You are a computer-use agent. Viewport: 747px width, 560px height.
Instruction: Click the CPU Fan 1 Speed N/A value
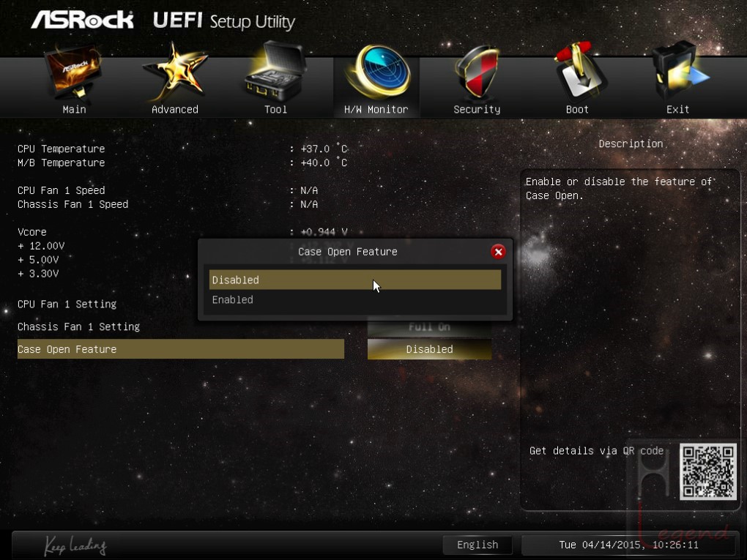[309, 190]
